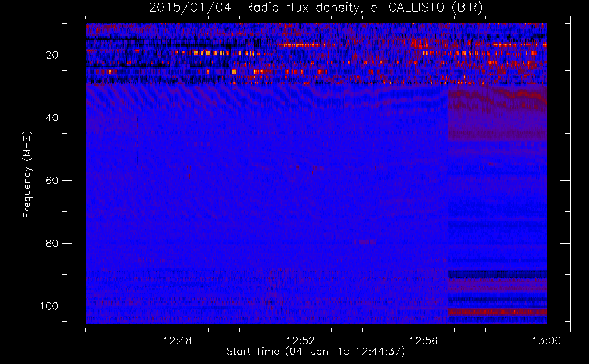The image size is (589, 364).
Task: Select the 12:48 time tick label
Action: [x=178, y=341]
